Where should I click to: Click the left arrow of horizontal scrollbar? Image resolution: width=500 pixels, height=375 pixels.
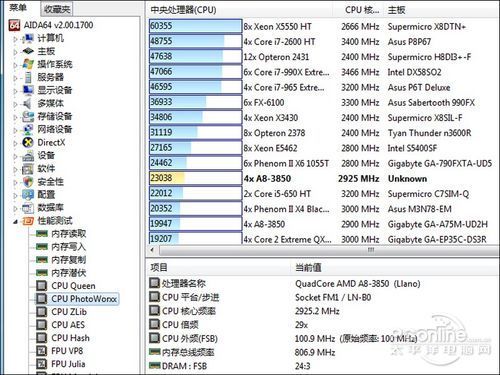(x=152, y=250)
